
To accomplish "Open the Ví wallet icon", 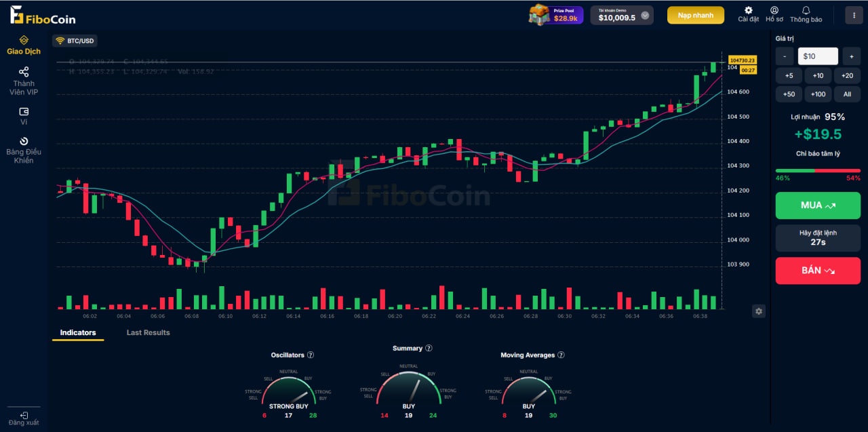I will (x=24, y=112).
